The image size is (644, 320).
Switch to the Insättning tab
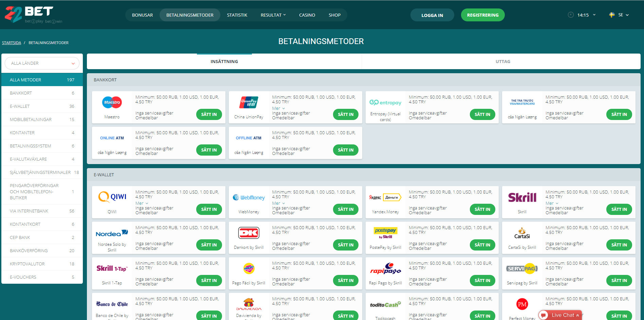click(x=224, y=61)
